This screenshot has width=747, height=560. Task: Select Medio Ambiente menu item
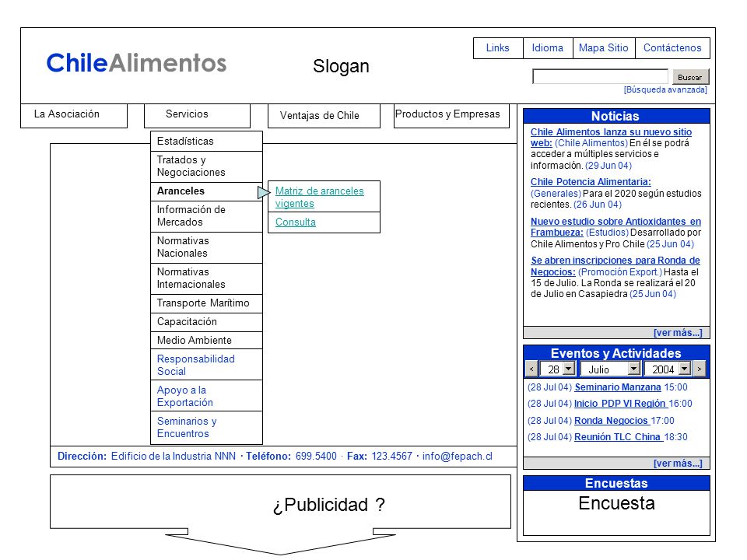coord(206,341)
